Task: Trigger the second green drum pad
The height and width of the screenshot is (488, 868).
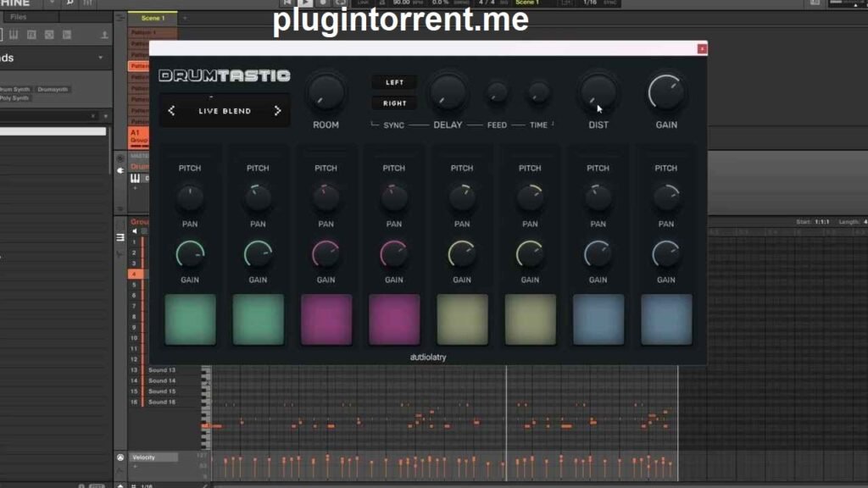Action: [x=258, y=319]
